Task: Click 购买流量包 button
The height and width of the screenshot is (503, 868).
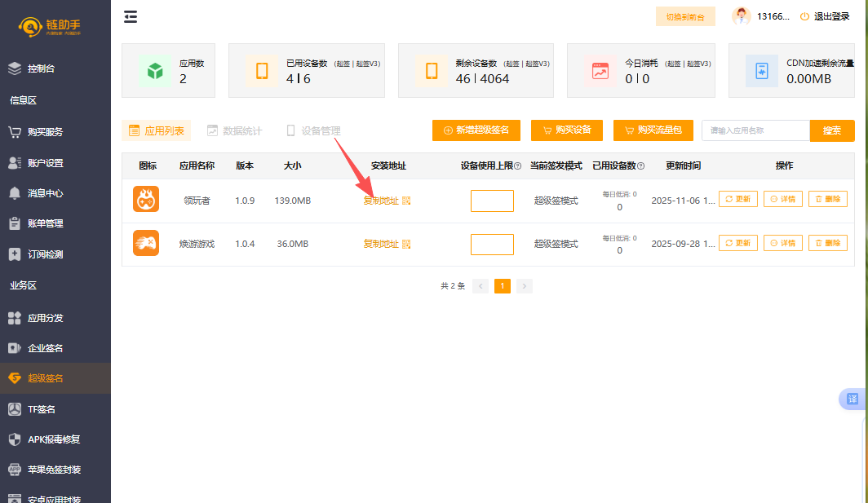Action: (x=653, y=130)
